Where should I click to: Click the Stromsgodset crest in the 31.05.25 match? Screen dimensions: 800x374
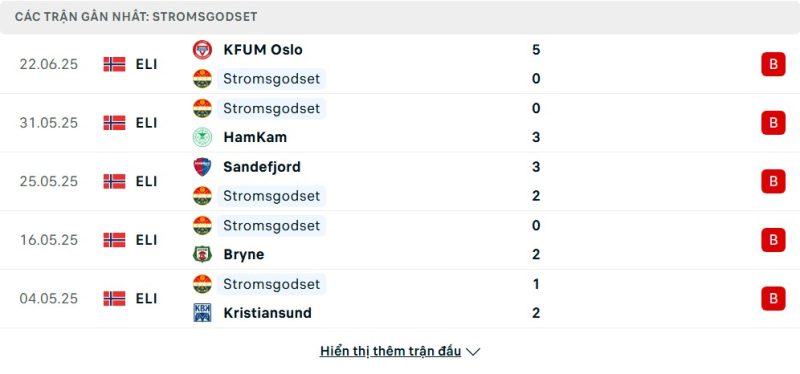pos(202,108)
